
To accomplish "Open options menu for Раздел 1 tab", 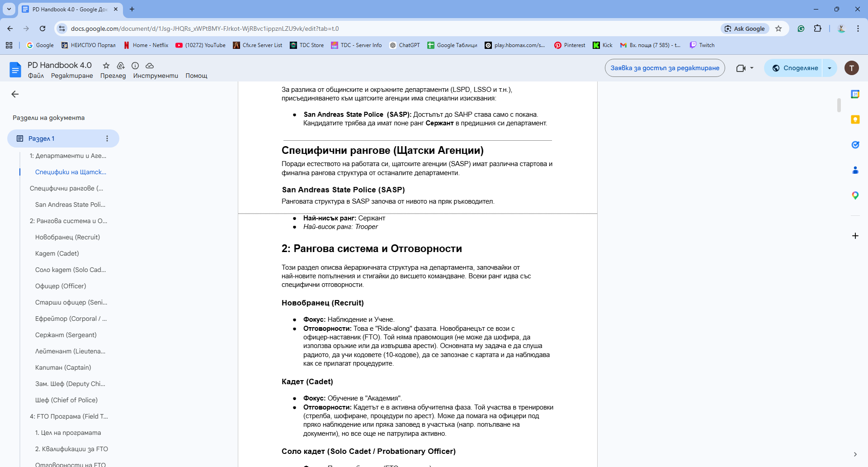I will [107, 138].
